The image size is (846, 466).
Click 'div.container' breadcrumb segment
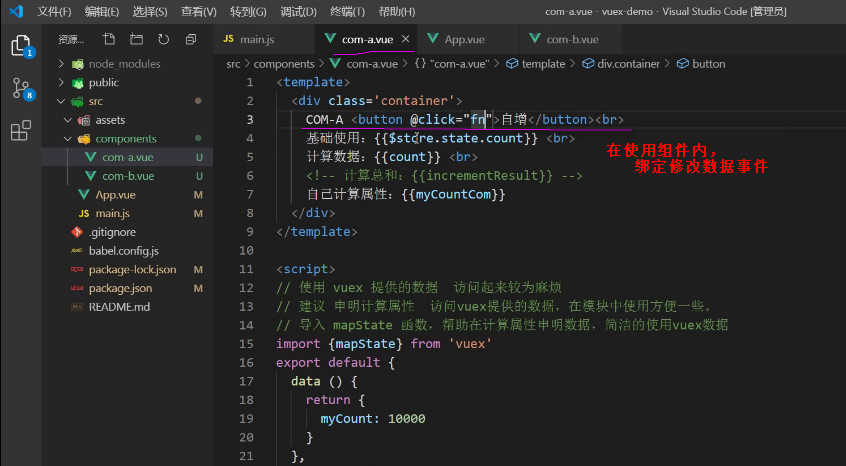[629, 64]
